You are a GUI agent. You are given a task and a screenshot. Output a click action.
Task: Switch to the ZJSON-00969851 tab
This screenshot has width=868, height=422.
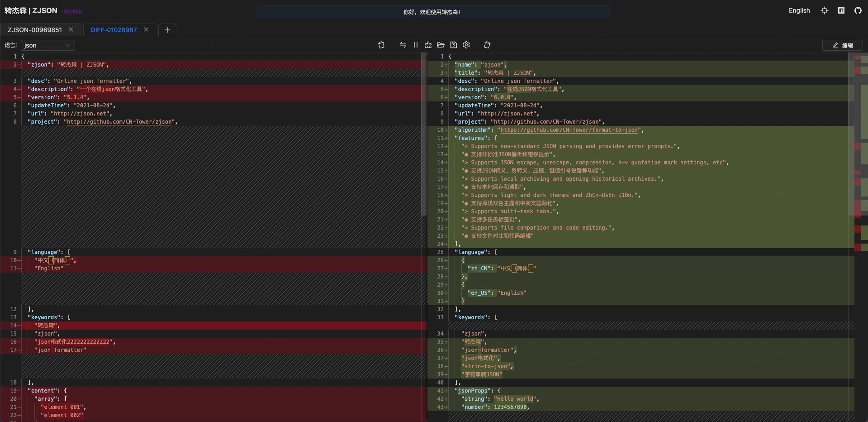(x=35, y=30)
